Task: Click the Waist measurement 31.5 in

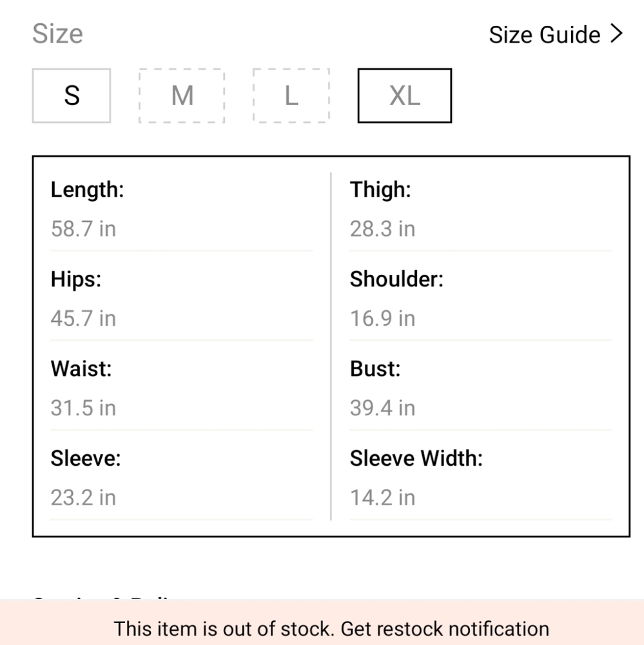Action: 84,408
